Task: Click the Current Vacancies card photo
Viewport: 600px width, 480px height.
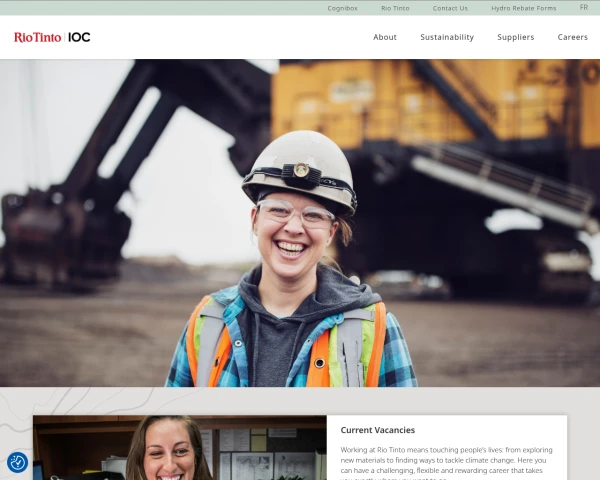Action: coord(180,447)
